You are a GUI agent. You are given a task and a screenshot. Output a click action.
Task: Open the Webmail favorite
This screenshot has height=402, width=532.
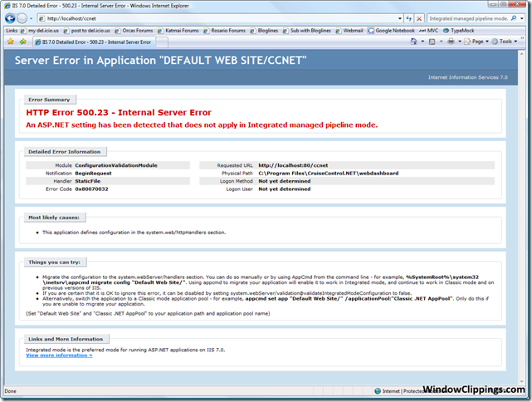(349, 31)
